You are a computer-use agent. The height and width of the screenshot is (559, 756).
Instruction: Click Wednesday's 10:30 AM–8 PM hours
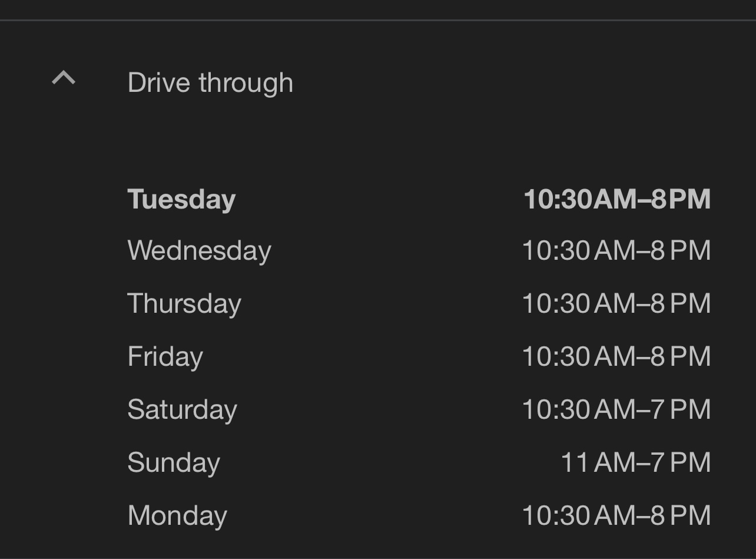616,251
